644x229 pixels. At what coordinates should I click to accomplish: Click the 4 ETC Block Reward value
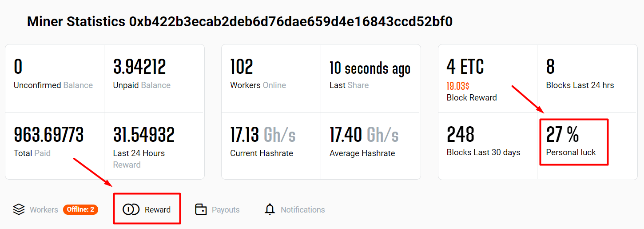click(465, 68)
